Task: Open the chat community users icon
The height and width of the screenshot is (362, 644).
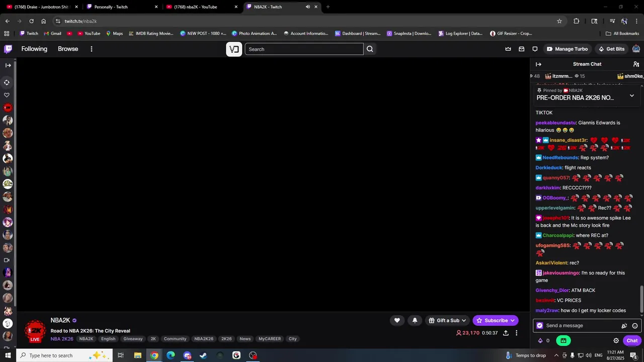Action: (636, 64)
